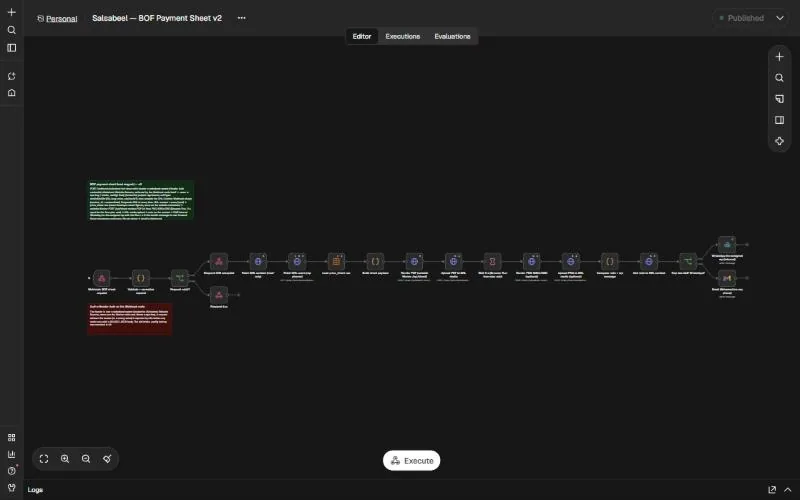The height and width of the screenshot is (500, 800).
Task: Select the Respond Err node
Action: tap(219, 295)
